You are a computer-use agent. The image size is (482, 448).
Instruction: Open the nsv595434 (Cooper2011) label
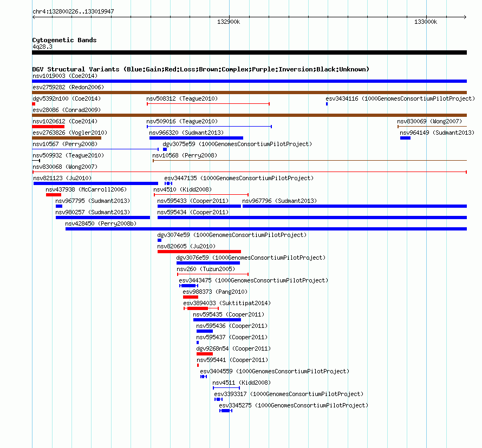click(x=193, y=212)
